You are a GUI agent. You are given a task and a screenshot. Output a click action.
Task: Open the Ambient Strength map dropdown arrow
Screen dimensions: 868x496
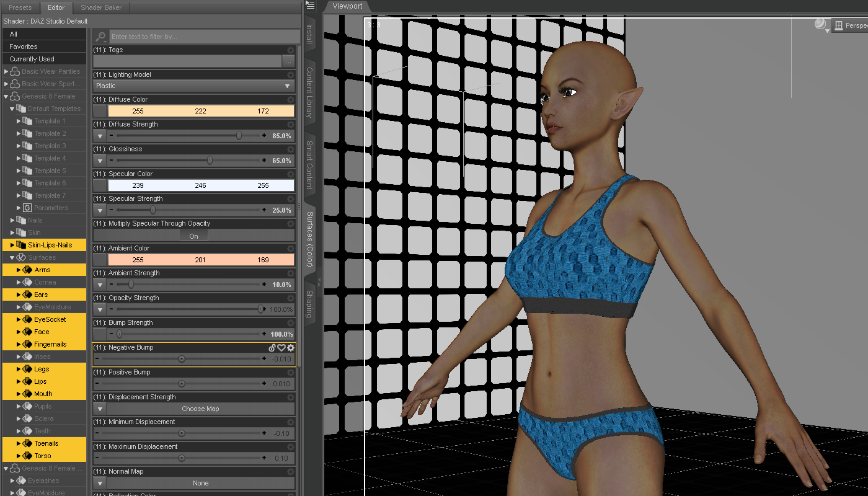[100, 285]
